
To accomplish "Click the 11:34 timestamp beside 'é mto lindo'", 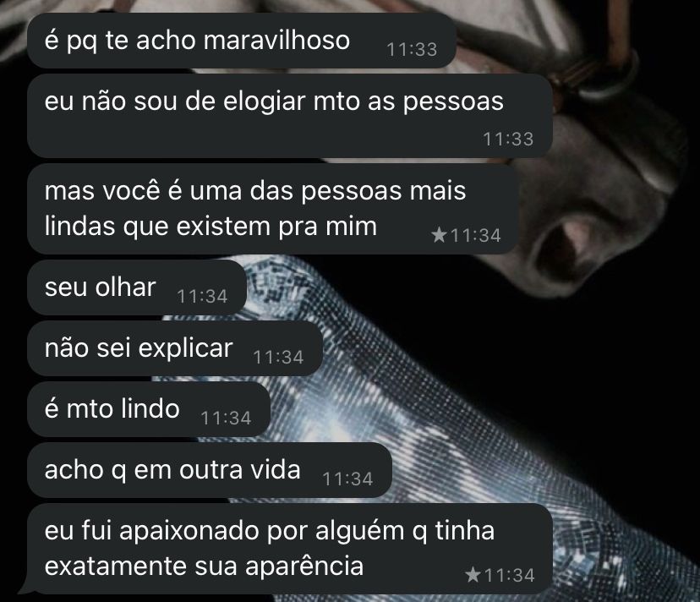I will pos(226,418).
